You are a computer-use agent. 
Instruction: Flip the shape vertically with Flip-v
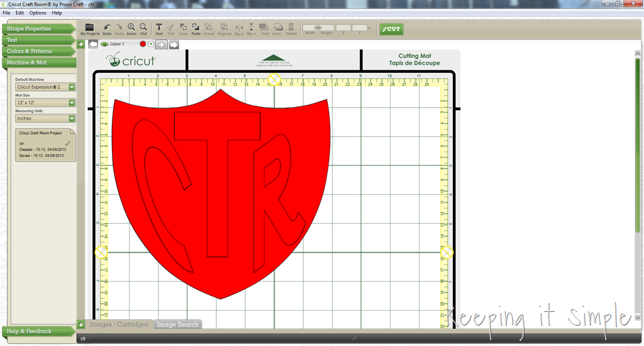tap(251, 29)
